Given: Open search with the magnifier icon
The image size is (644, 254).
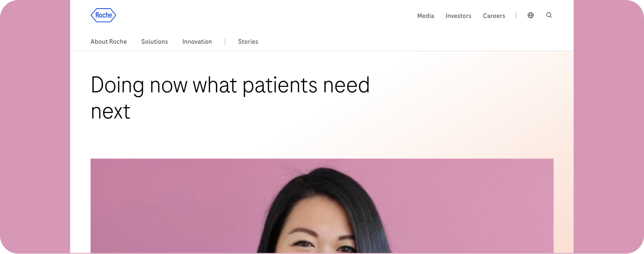Looking at the screenshot, I should click(x=549, y=15).
